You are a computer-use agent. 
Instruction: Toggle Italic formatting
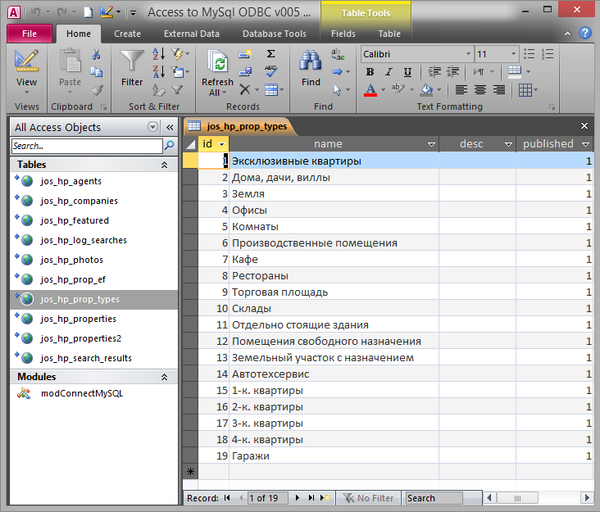pyautogui.click(x=389, y=72)
